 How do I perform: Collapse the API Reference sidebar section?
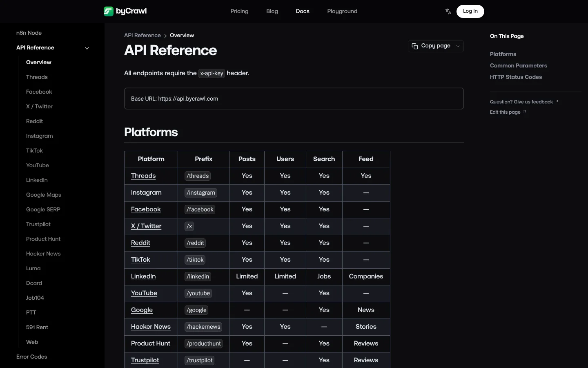87,48
